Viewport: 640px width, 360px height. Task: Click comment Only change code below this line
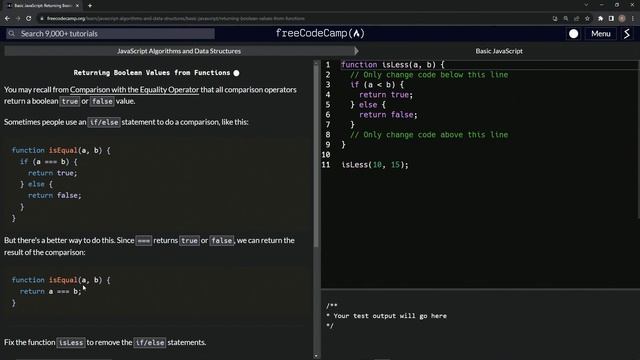(x=429, y=75)
